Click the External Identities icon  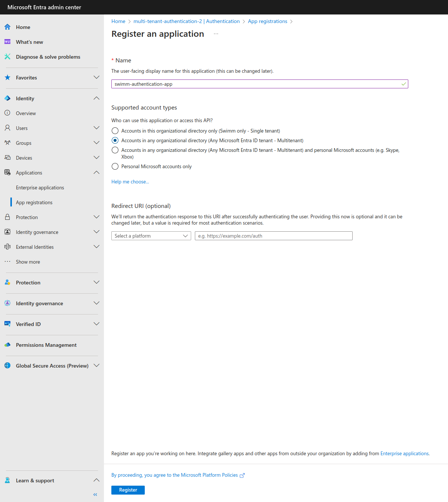pyautogui.click(x=7, y=247)
